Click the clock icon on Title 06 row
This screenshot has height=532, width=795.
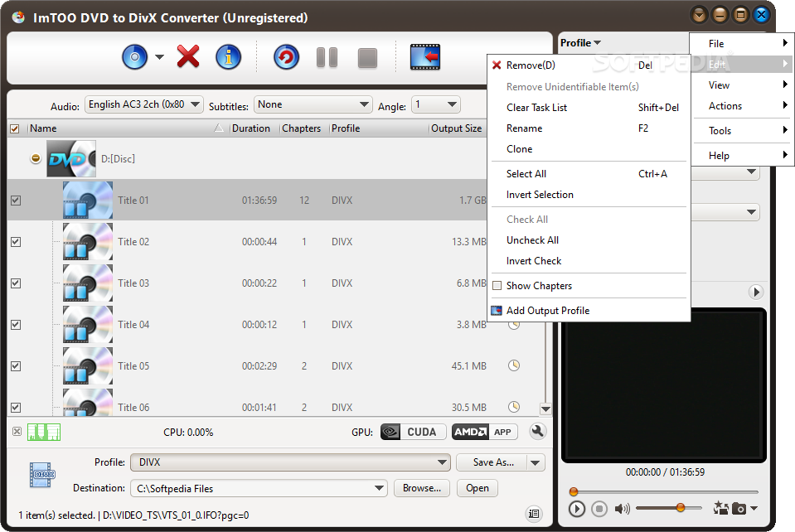point(514,406)
